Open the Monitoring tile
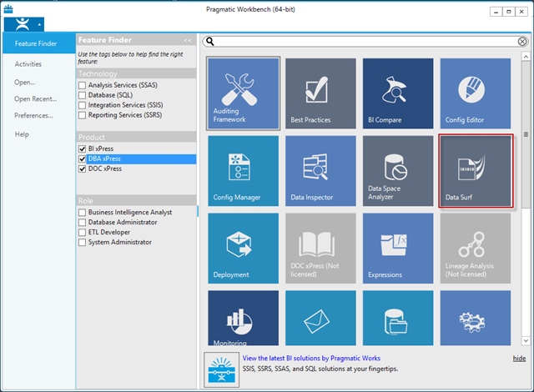This screenshot has height=392, width=534. click(x=243, y=318)
